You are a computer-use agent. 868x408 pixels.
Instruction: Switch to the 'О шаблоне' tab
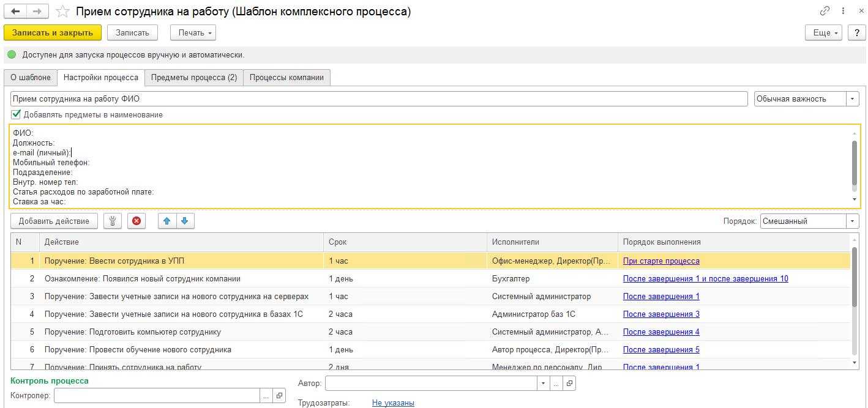click(31, 78)
